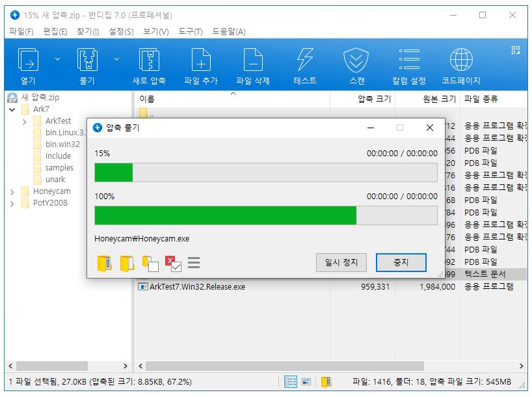Click the 일시 정지 pause button

pos(341,262)
